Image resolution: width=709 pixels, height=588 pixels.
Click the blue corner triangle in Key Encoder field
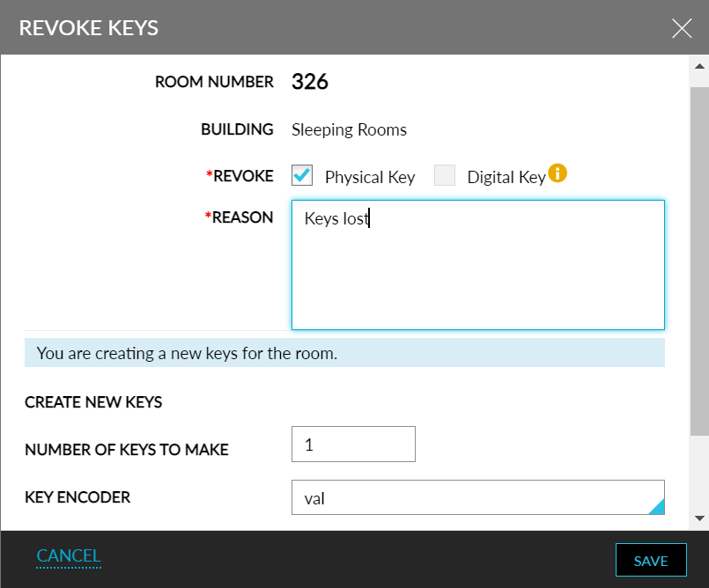coord(659,508)
